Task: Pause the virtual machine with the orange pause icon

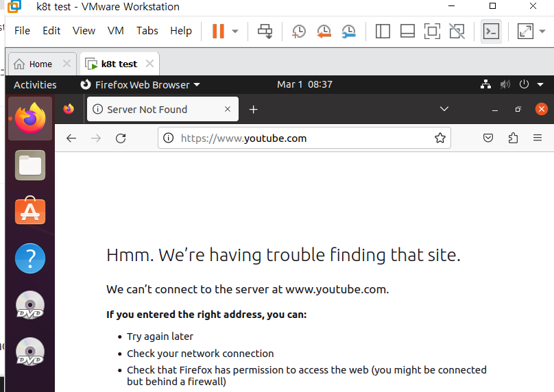Action: [x=218, y=31]
